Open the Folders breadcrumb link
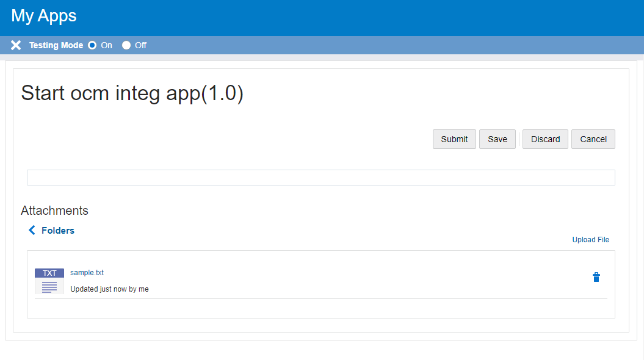 (58, 231)
